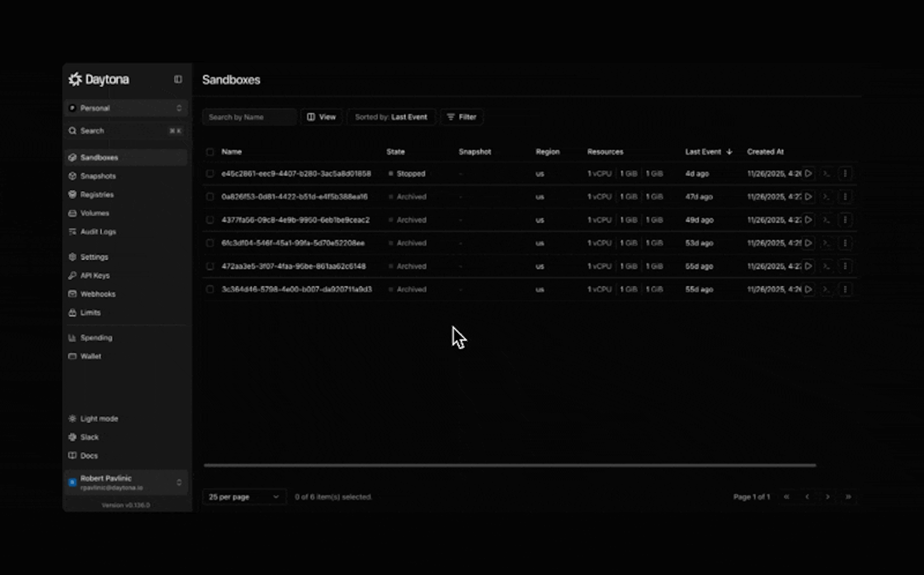
Task: Open the three-dot menu for sandbox 472aa3e5
Action: pyautogui.click(x=845, y=266)
